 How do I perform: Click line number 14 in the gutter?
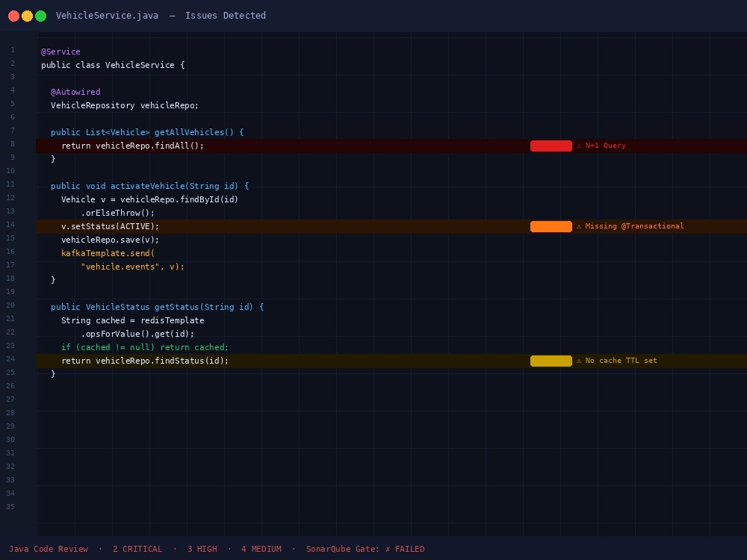pyautogui.click(x=10, y=224)
